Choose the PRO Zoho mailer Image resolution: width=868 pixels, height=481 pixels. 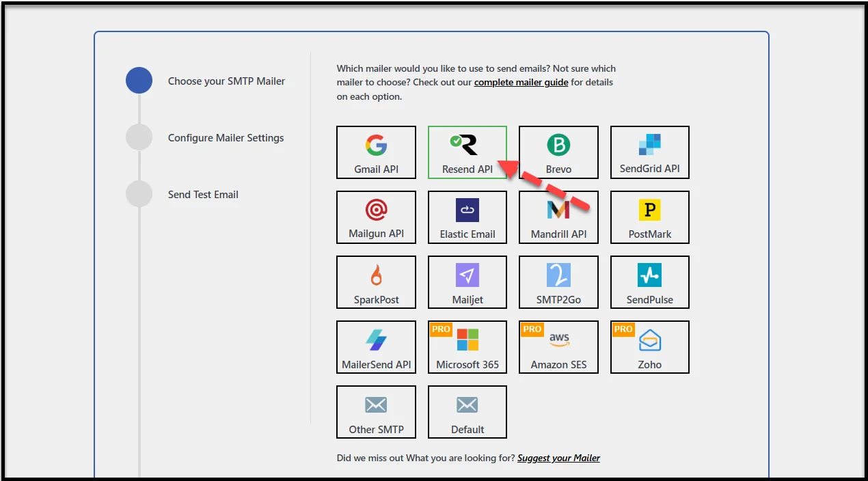pos(649,347)
